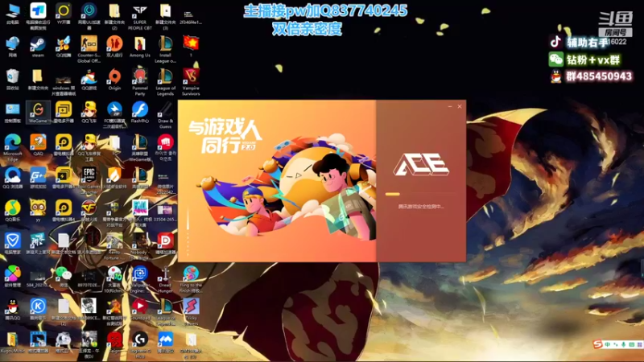Open the Microsoft Edge shortcut

tap(12, 148)
